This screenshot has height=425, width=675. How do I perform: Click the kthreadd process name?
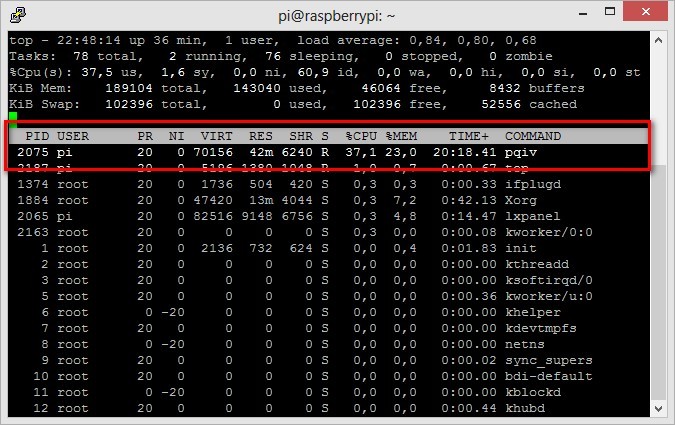tap(537, 264)
